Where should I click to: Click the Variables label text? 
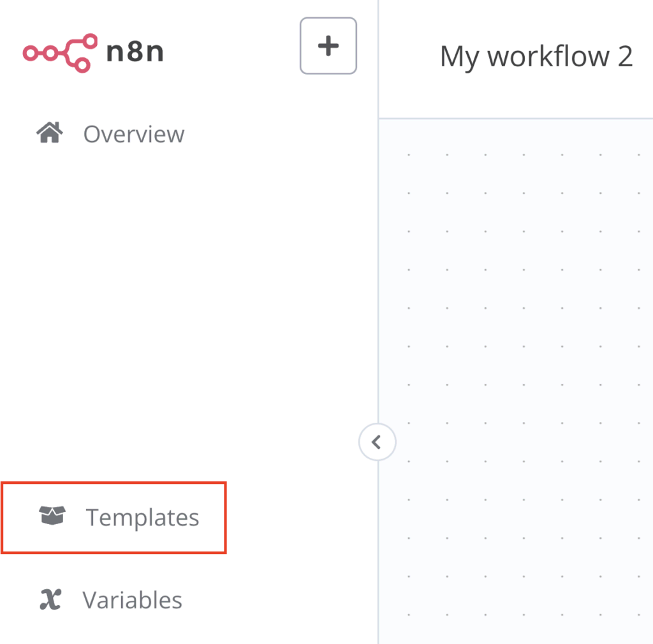tap(131, 599)
